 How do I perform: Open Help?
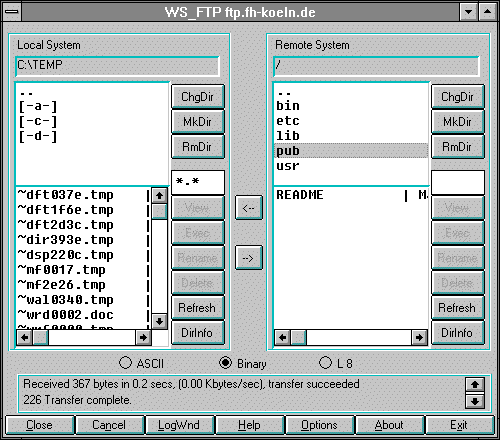pos(249,425)
